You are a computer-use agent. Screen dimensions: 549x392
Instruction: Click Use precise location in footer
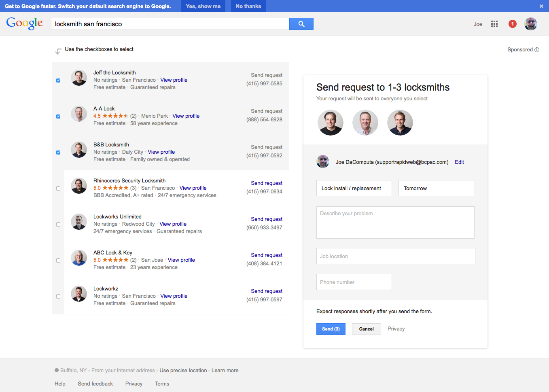coord(183,370)
